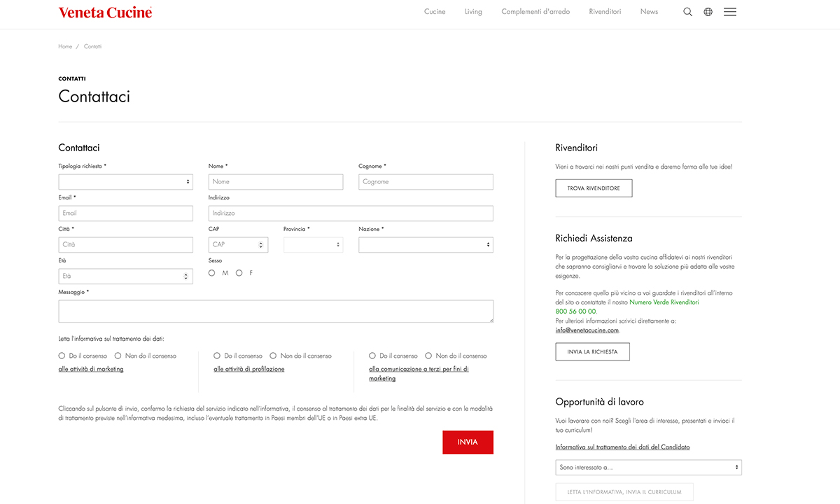Open the search magnifier icon

pyautogui.click(x=687, y=12)
